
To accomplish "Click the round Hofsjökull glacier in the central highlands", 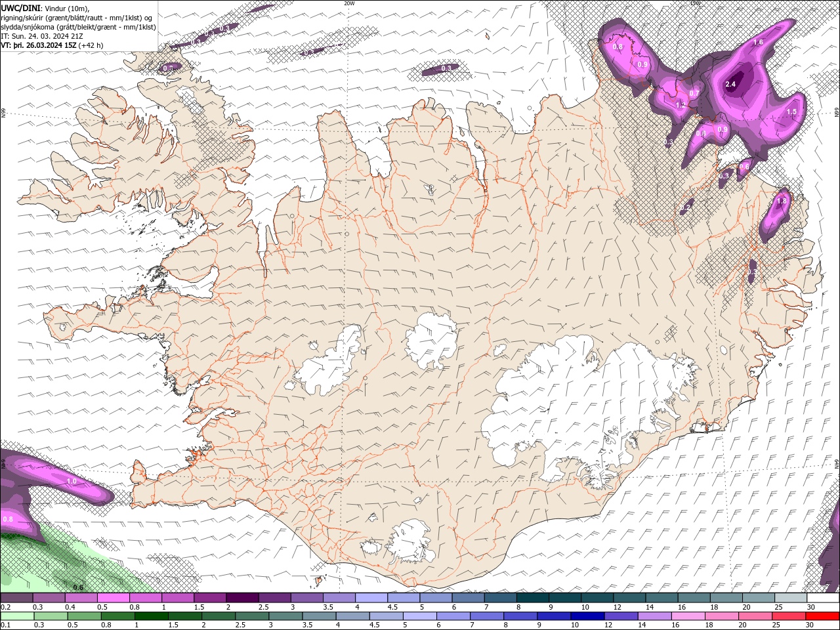I will point(431,341).
